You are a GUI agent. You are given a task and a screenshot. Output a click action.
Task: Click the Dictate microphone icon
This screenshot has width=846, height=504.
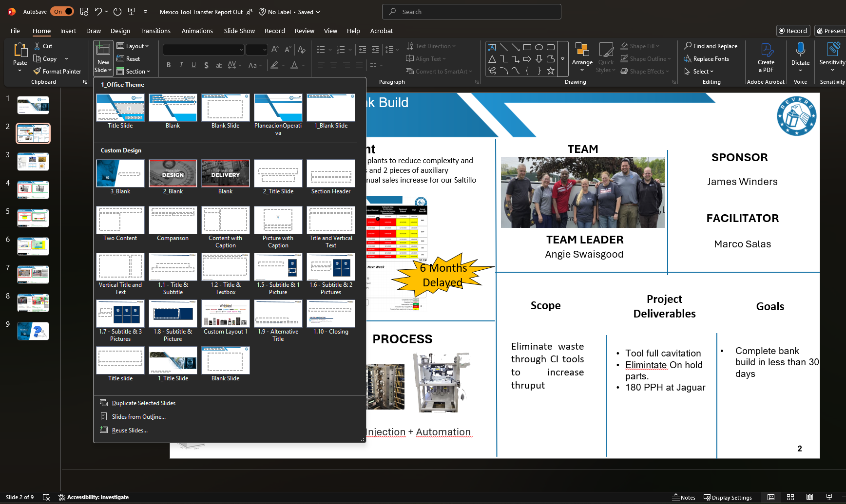pyautogui.click(x=800, y=49)
